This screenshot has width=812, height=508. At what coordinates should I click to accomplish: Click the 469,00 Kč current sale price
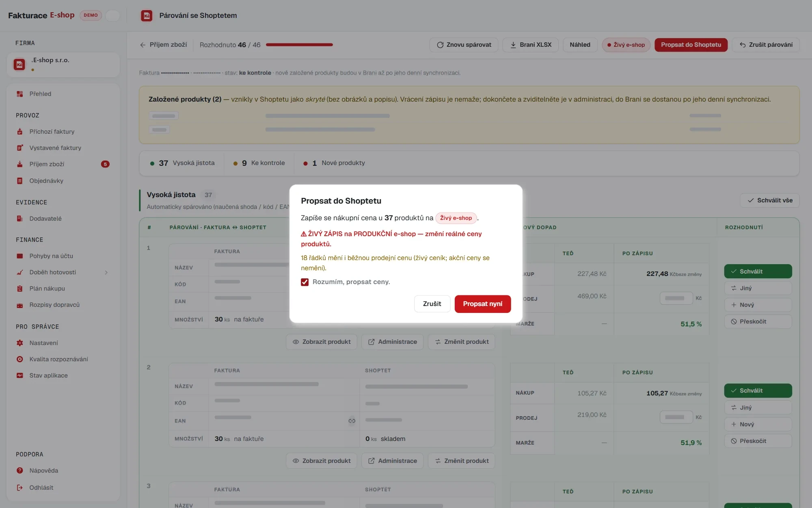[592, 296]
